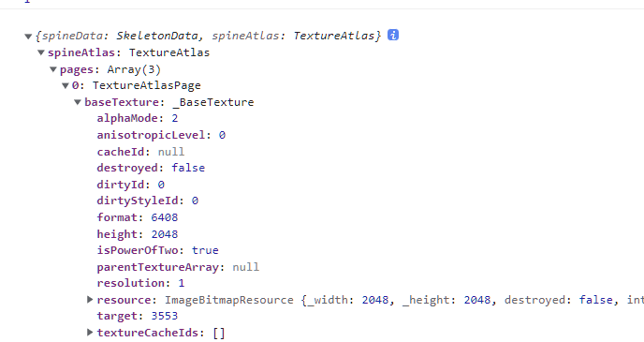Collapse the 0: TextureAtlasPage entry

click(x=66, y=86)
